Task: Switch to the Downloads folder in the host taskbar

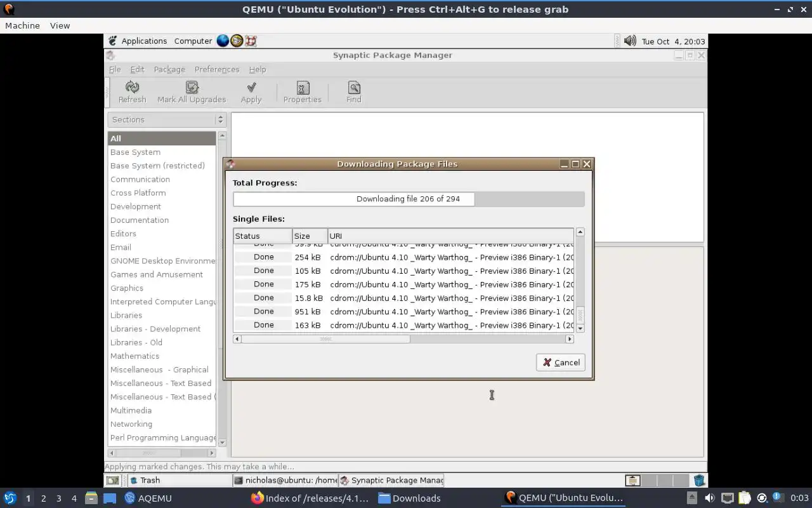Action: 409,498
